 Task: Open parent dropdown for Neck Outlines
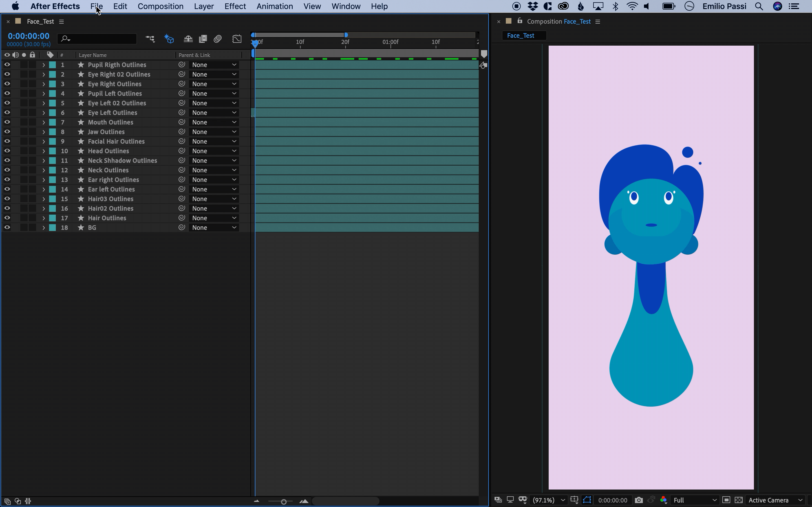tap(214, 170)
